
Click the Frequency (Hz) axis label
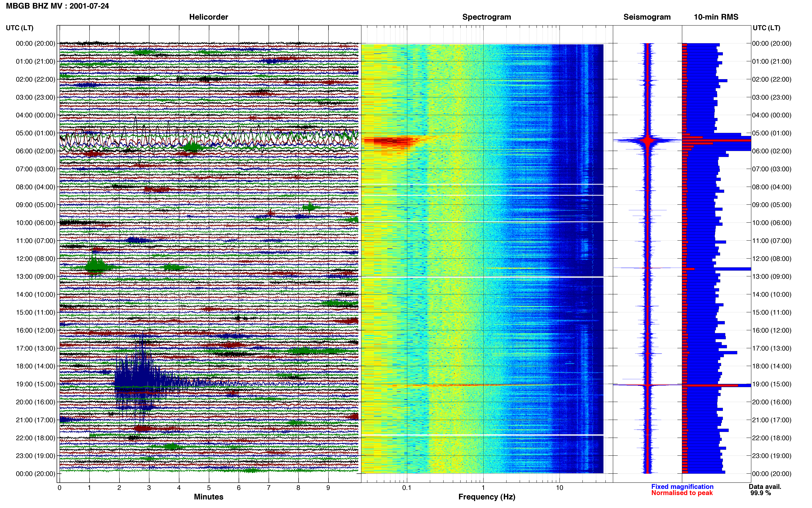point(487,497)
